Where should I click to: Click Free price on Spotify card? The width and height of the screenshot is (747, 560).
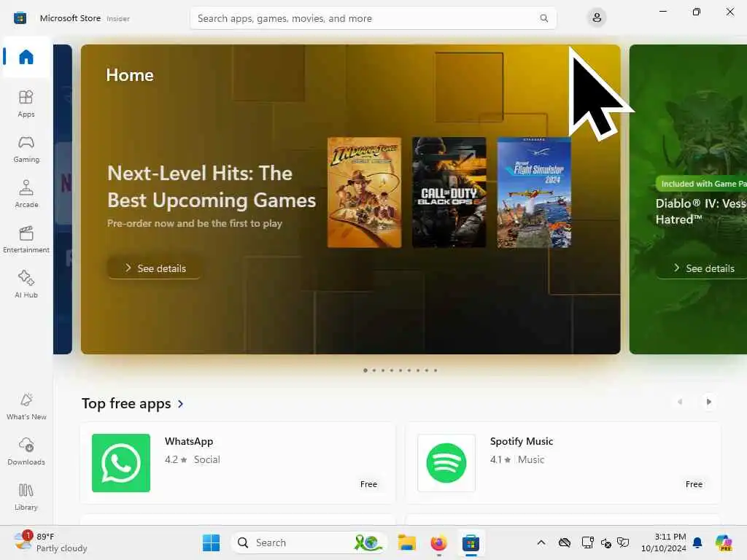(x=694, y=484)
